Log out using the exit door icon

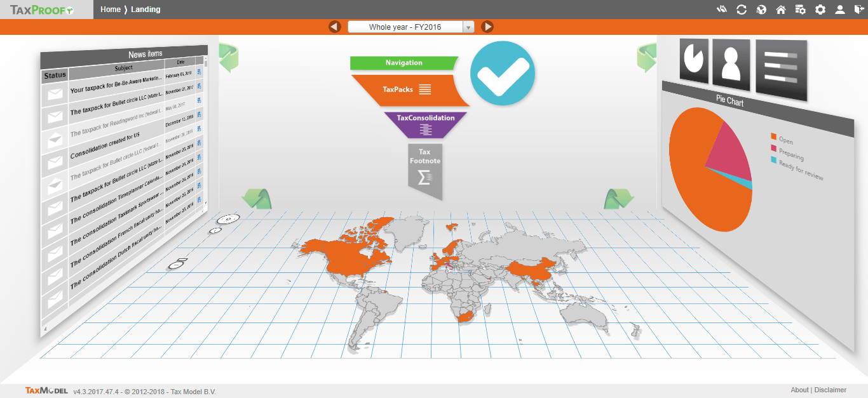click(x=860, y=10)
